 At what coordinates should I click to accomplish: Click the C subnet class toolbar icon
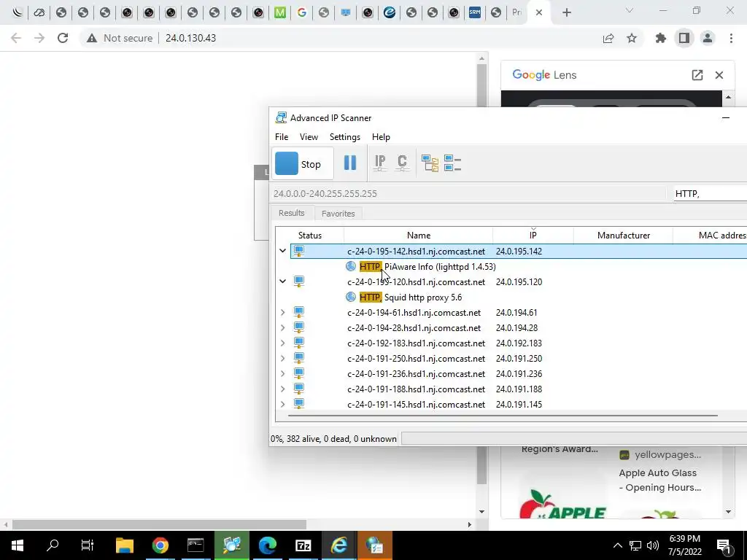[x=402, y=163]
